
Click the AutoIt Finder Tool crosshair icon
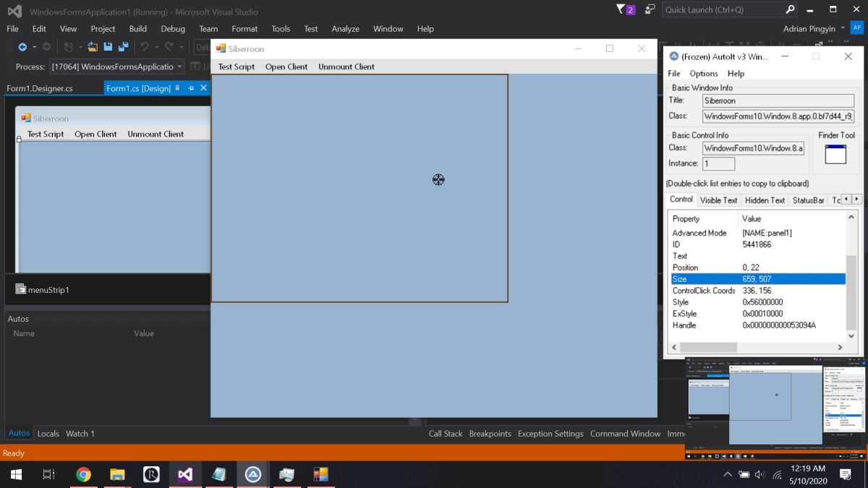click(835, 154)
